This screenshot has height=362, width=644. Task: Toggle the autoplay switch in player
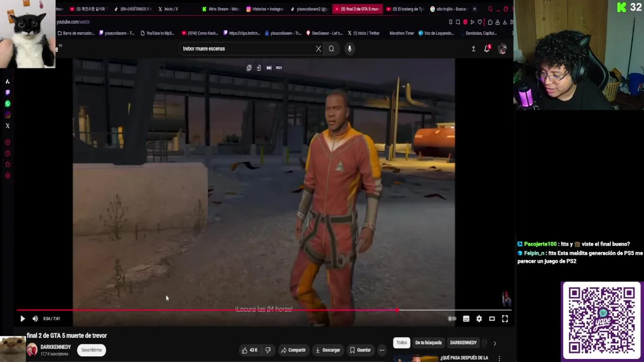[x=452, y=318]
